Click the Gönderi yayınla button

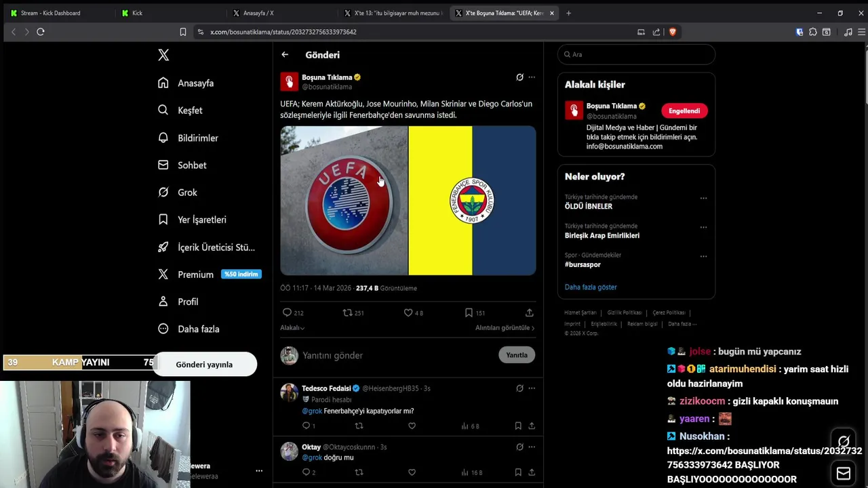click(204, 365)
